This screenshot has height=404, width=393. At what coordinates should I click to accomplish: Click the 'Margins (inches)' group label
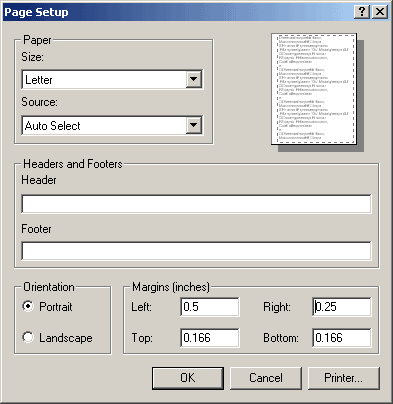pos(171,287)
